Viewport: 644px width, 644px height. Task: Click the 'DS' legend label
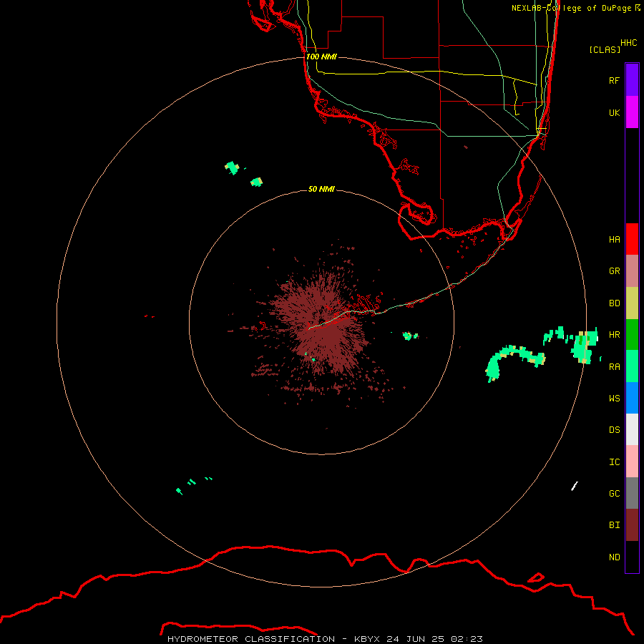point(614,430)
